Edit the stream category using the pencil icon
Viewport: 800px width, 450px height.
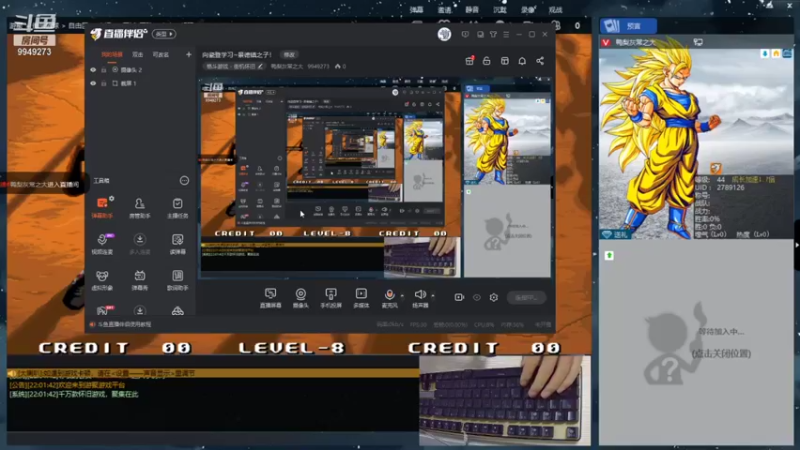pyautogui.click(x=260, y=66)
